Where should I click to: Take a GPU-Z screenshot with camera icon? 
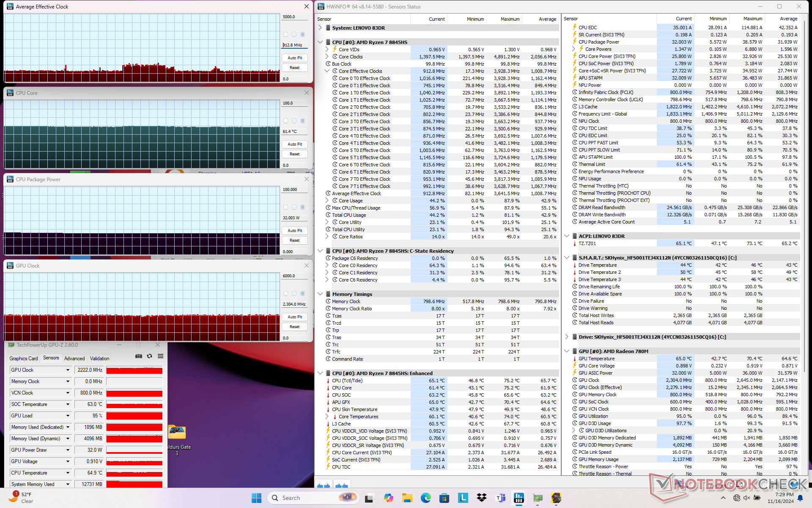click(138, 356)
